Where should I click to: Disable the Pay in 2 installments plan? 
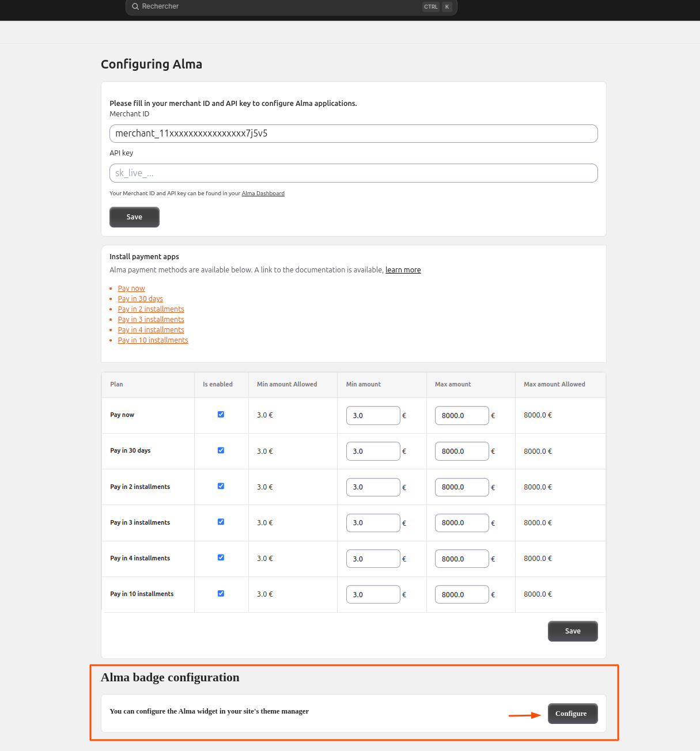(x=221, y=486)
